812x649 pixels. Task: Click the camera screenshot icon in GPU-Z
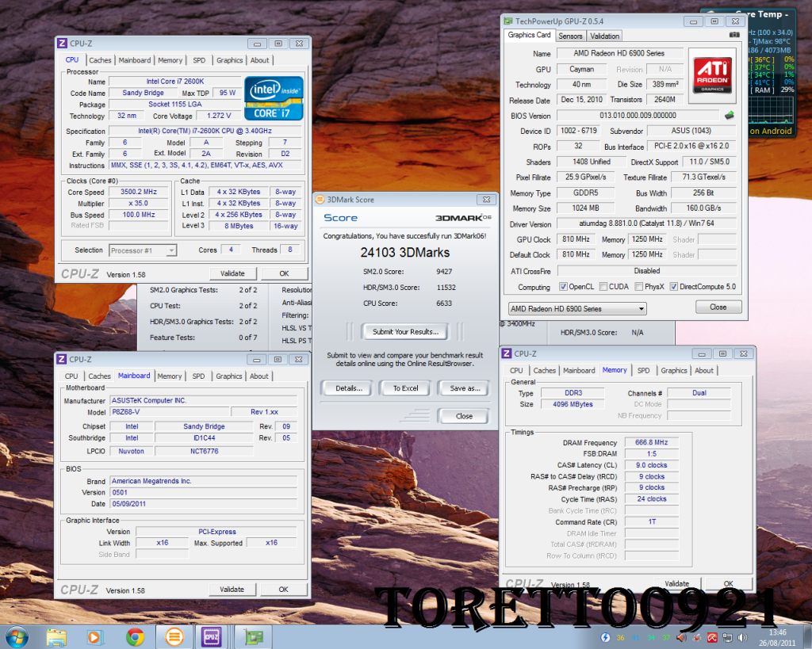(734, 35)
